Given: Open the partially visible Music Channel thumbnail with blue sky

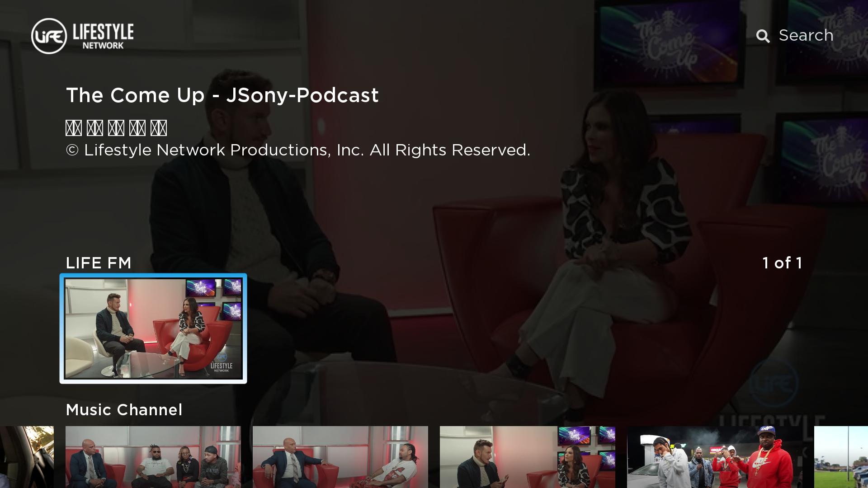Looking at the screenshot, I should [x=841, y=457].
